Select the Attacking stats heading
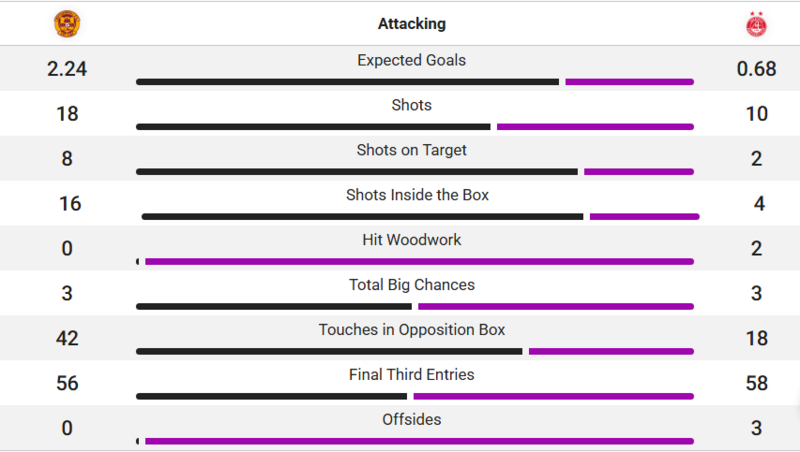Viewport: 800px width, 452px height. (412, 24)
